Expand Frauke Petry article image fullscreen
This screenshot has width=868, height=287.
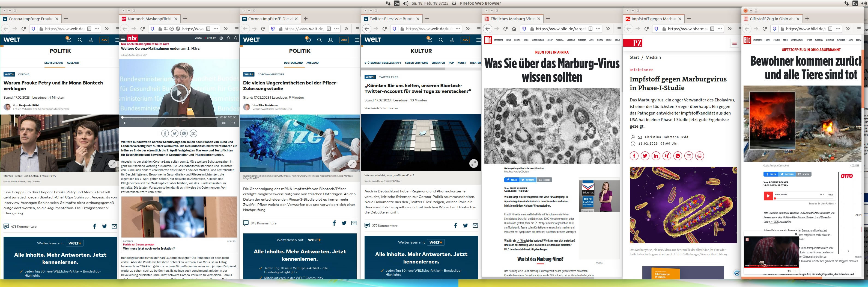click(112, 164)
